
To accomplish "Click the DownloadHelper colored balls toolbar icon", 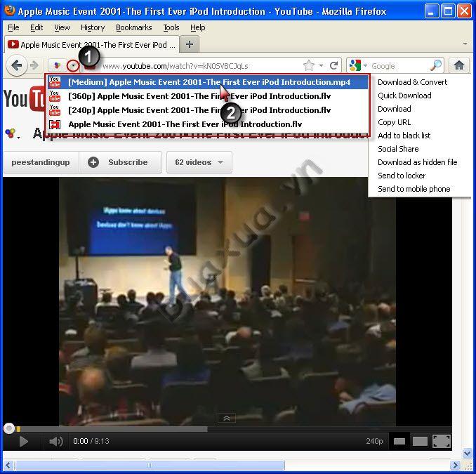I will point(57,65).
